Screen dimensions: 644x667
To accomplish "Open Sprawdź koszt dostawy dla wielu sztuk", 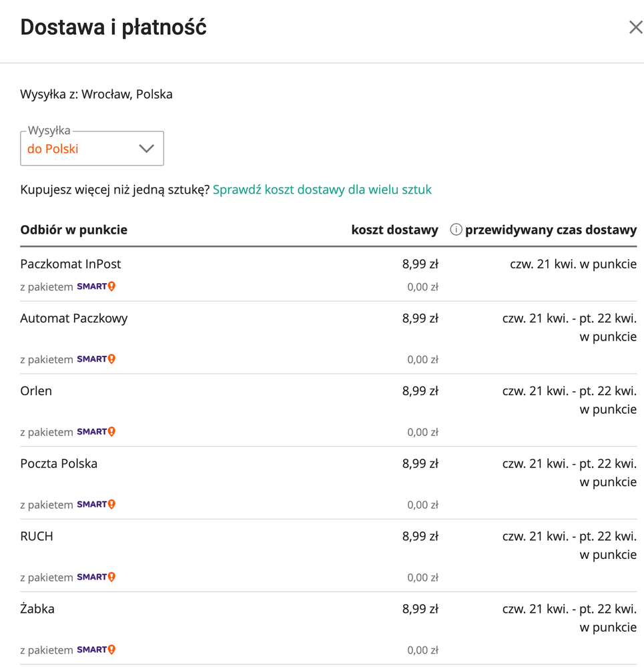I will [322, 190].
